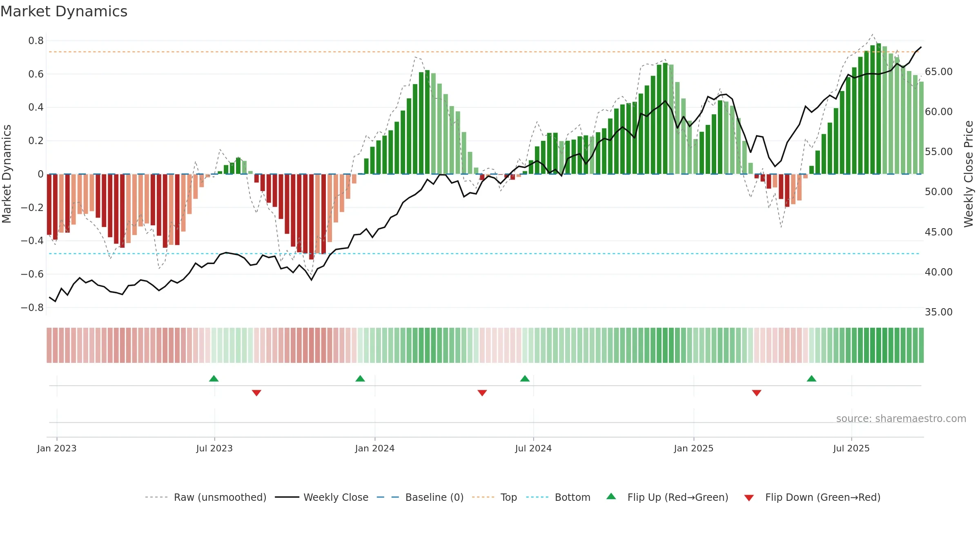Toggle Flip Down (Green→Red) legend entry

coord(812,497)
